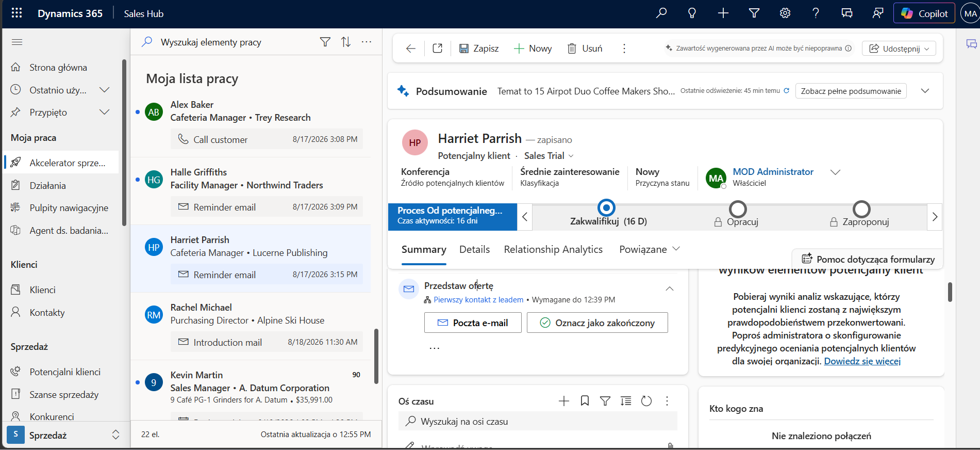980x450 pixels.
Task: Open the Relationship Analytics tab
Action: click(x=553, y=250)
